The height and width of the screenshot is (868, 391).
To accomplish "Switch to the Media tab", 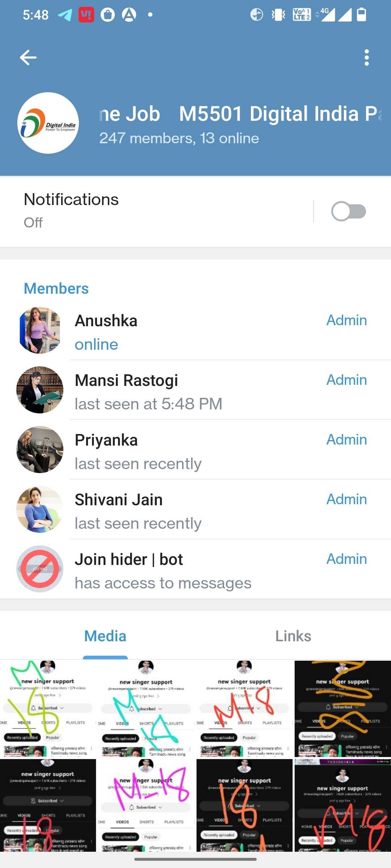I will point(105,636).
